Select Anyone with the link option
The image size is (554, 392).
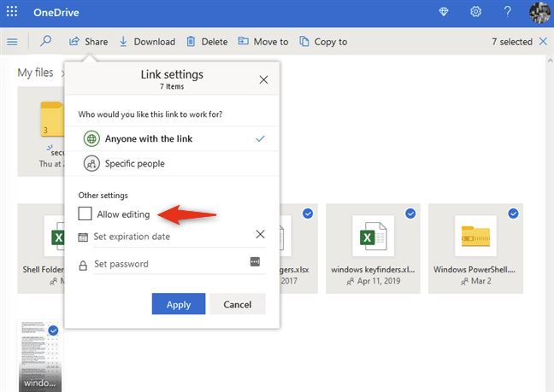click(173, 138)
